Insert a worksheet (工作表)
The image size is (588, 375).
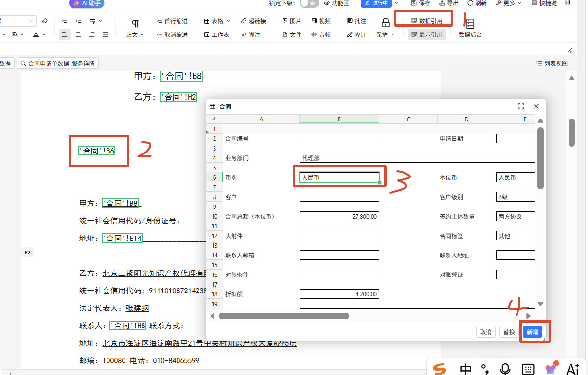tap(216, 35)
